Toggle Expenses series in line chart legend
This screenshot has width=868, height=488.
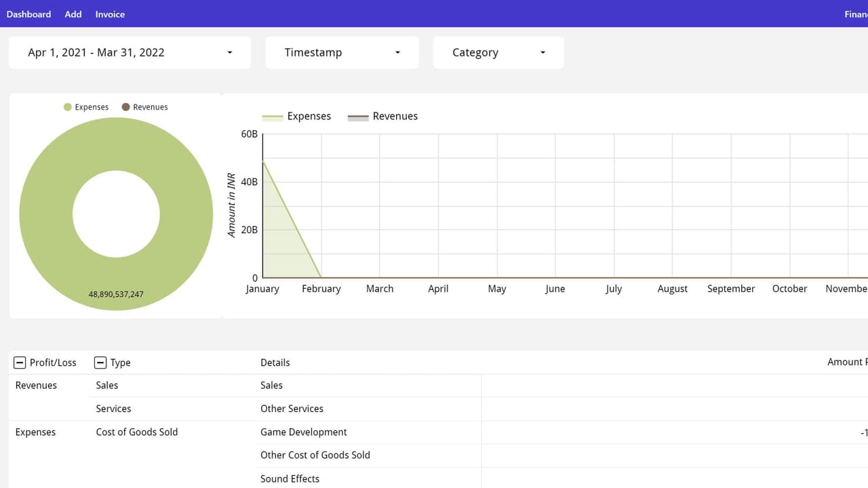[x=296, y=117]
